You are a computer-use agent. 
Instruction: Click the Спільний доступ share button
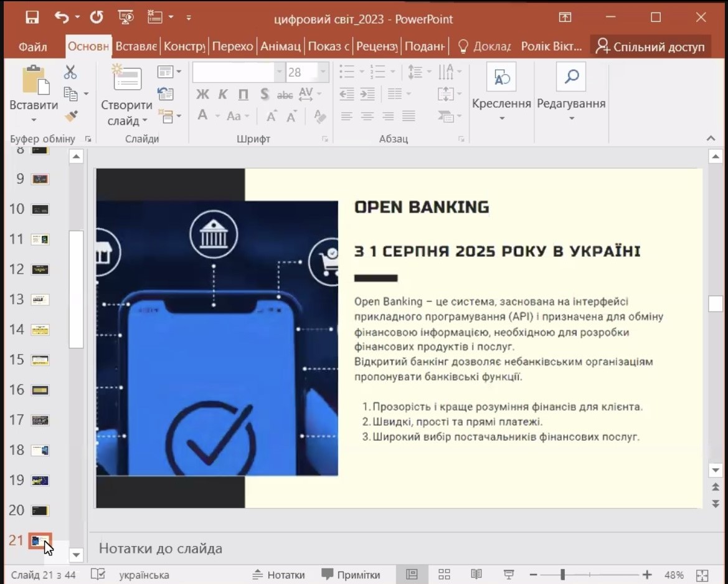pyautogui.click(x=650, y=47)
